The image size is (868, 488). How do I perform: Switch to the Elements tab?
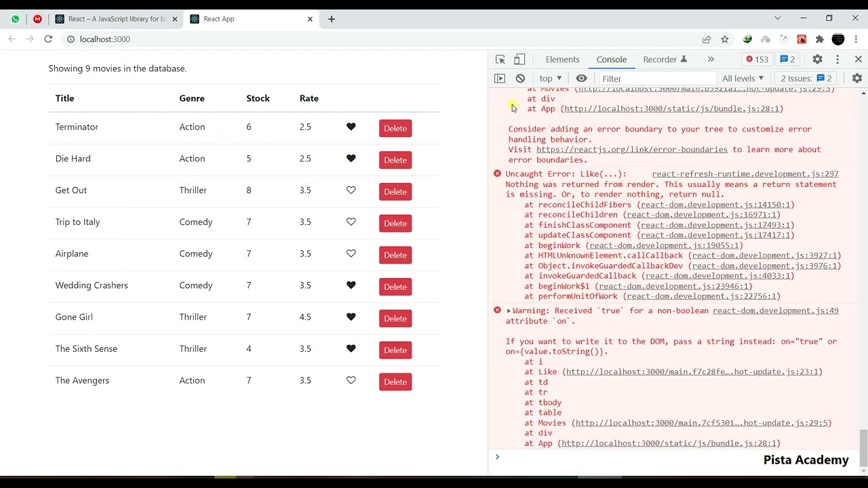(562, 60)
